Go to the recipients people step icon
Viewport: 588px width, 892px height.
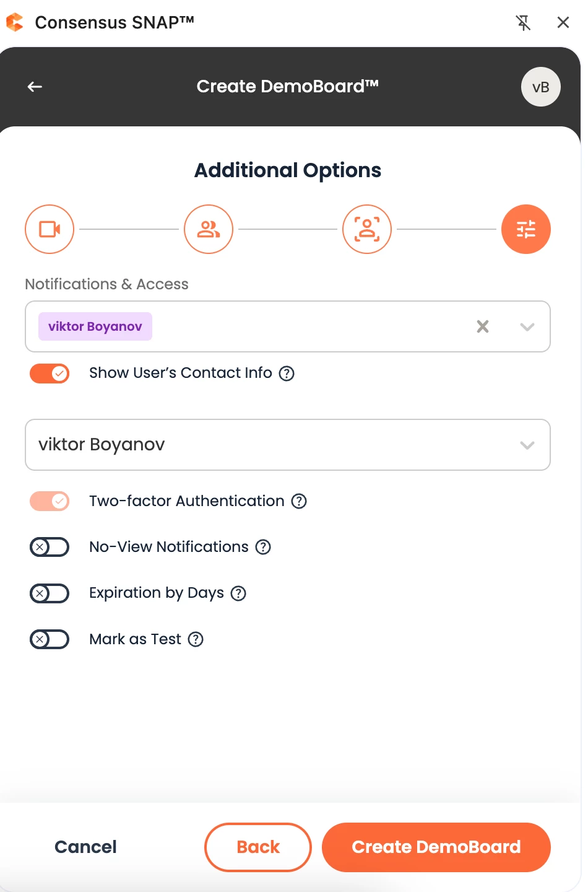(x=209, y=229)
